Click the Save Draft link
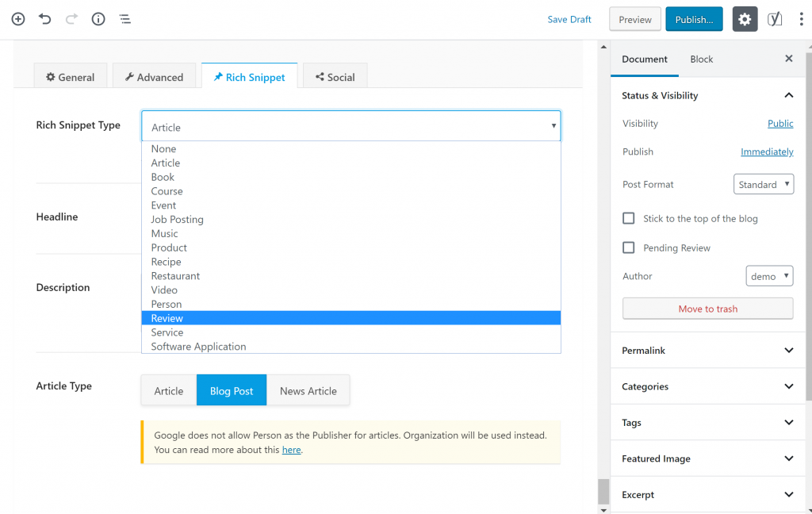 click(569, 20)
